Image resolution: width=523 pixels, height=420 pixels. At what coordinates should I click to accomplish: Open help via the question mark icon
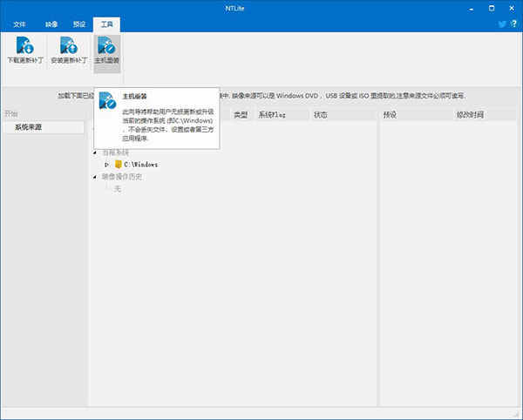[x=514, y=24]
